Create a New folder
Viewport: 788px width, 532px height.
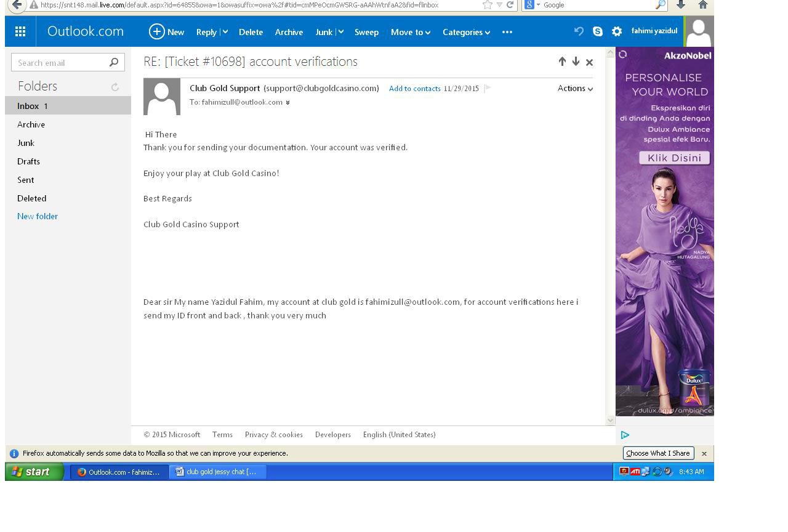38,216
